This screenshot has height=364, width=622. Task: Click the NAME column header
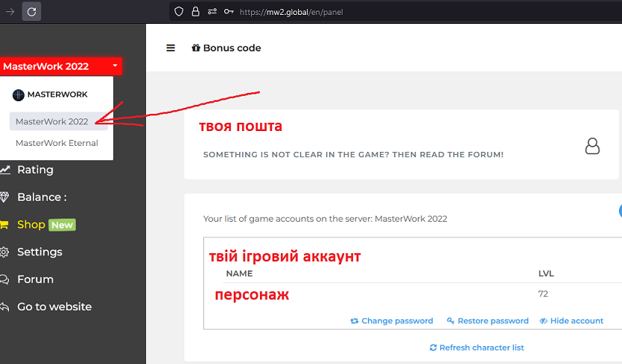[239, 274]
